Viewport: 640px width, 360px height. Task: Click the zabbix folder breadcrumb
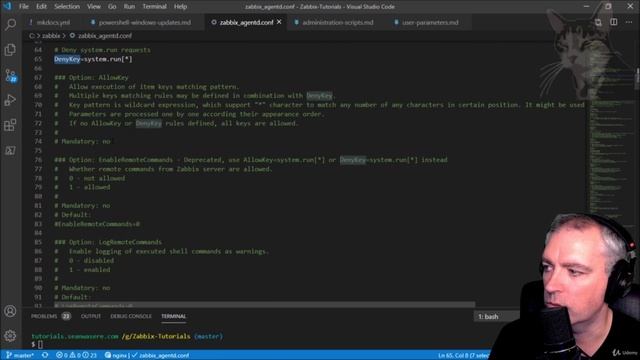click(51, 36)
